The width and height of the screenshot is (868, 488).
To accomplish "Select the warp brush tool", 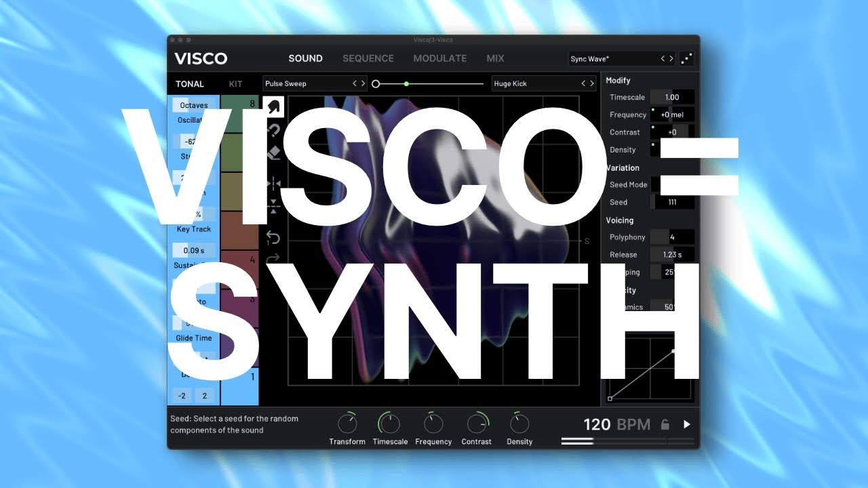I will point(273,107).
